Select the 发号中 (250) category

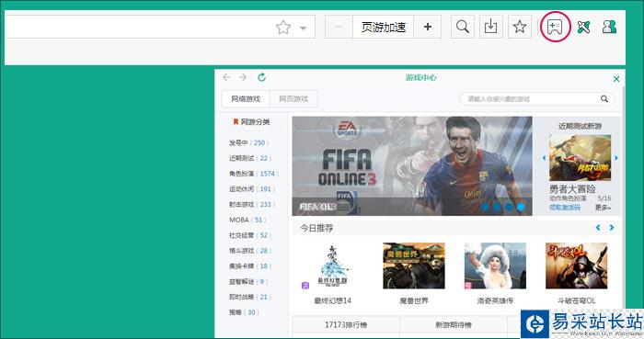tap(249, 142)
